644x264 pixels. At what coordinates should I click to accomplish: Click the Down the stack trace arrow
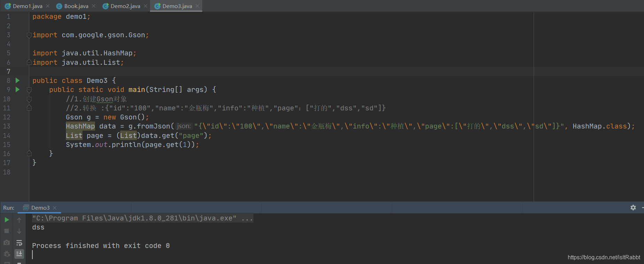(19, 231)
